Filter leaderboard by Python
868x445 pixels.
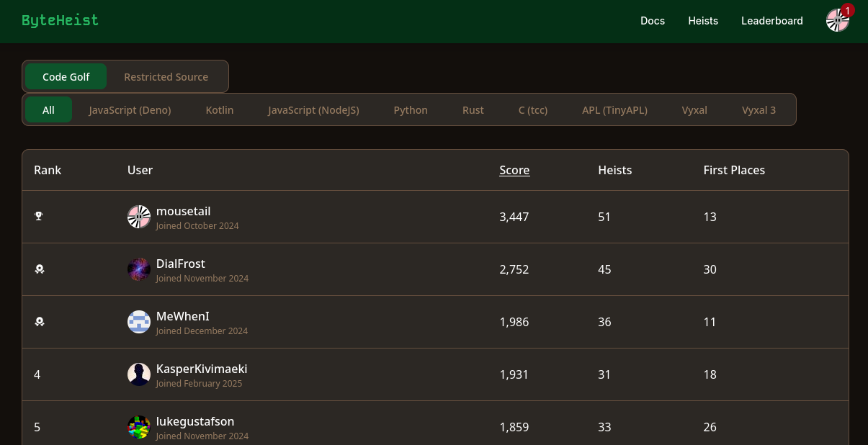tap(411, 110)
